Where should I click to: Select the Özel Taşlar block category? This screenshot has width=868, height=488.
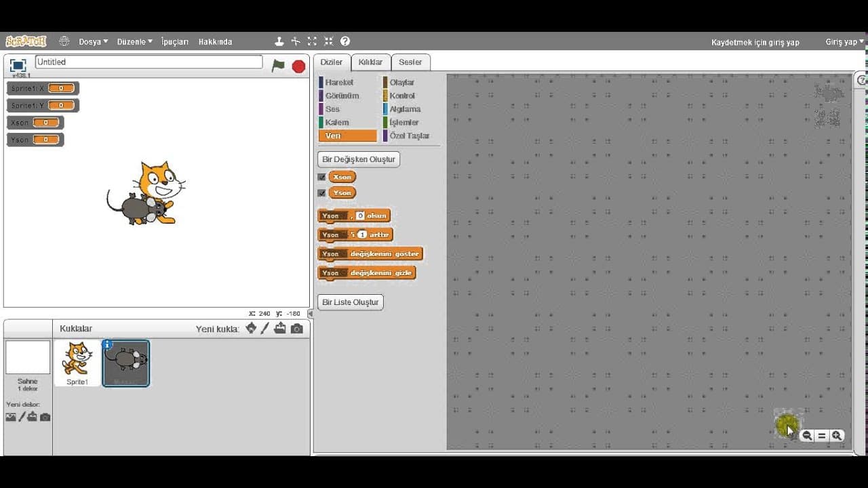[411, 136]
